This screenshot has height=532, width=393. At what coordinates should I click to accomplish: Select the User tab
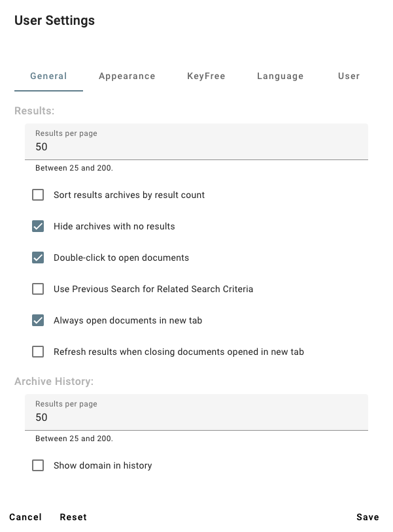click(x=349, y=76)
